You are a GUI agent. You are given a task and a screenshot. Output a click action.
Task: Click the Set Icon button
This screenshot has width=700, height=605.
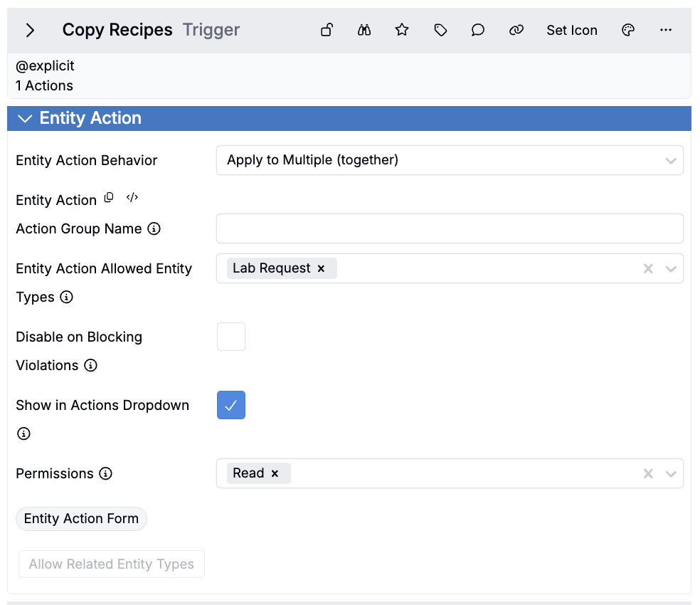(x=571, y=30)
